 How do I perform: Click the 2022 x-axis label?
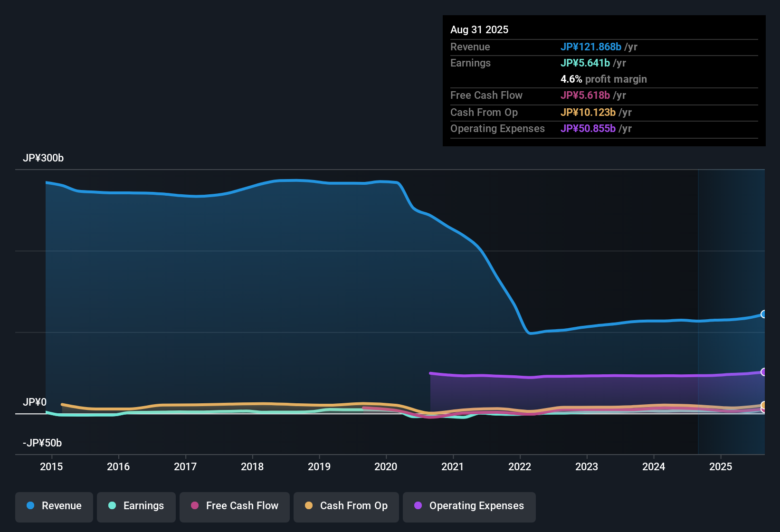point(520,466)
